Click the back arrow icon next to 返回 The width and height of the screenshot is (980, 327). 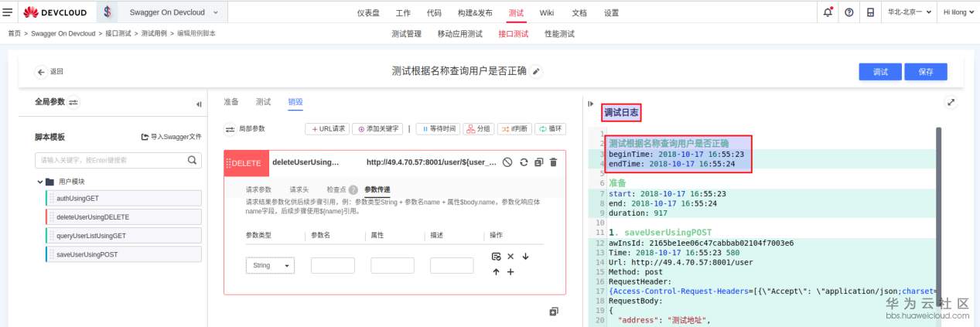click(41, 71)
